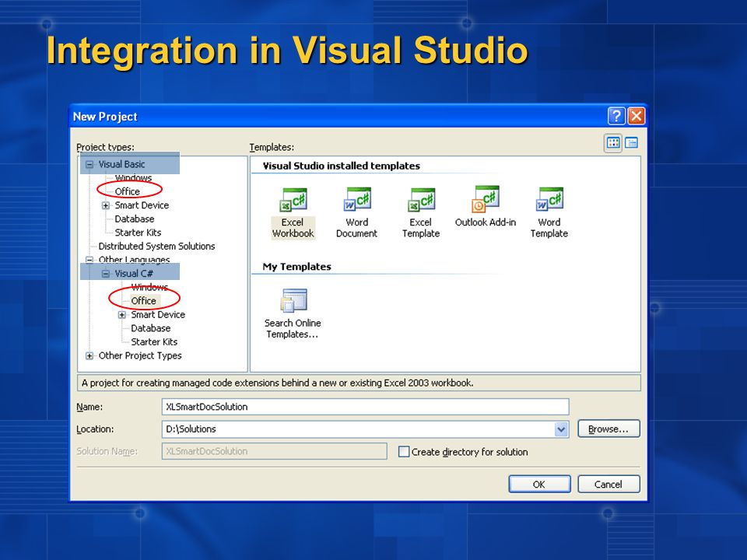Select Starter Kits under Visual C#

[x=154, y=342]
